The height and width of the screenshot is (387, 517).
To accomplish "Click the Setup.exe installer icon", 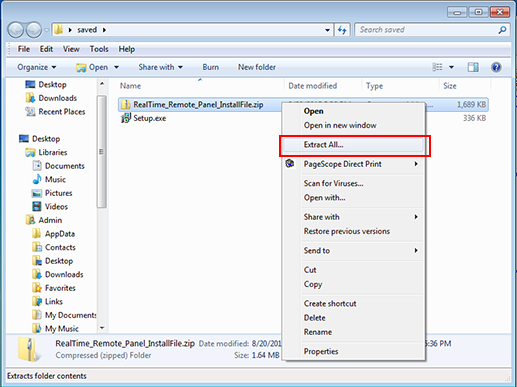I will (126, 118).
